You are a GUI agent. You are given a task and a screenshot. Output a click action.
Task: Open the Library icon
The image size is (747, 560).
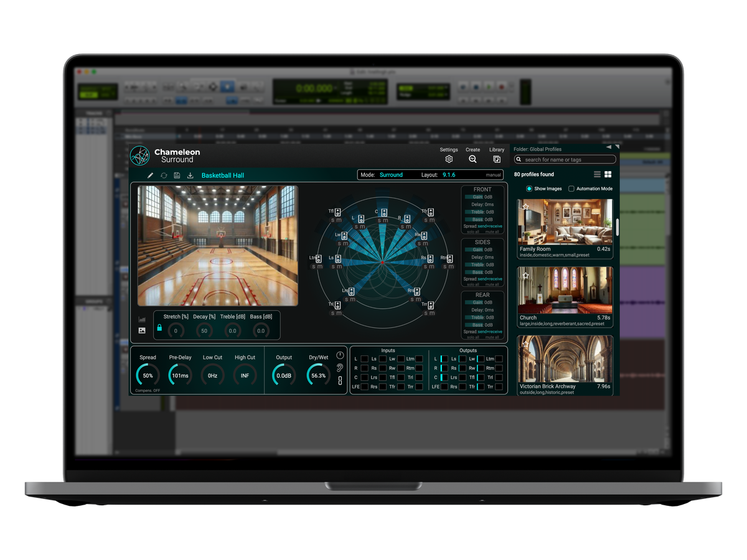[497, 159]
